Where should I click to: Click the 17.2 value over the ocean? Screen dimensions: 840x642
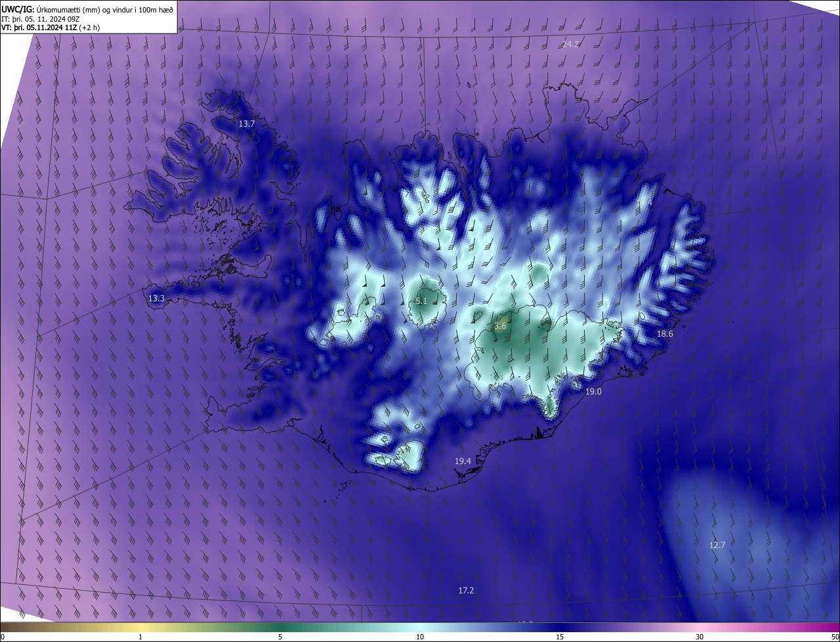click(x=466, y=590)
